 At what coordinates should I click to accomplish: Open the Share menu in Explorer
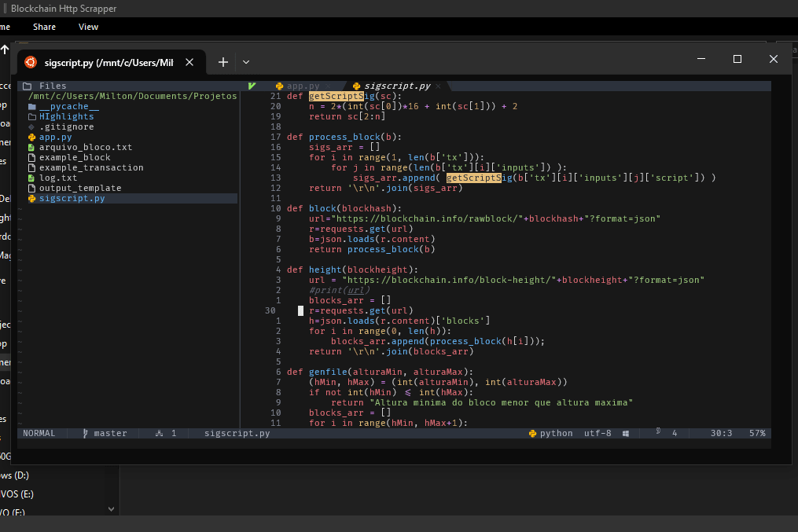44,27
